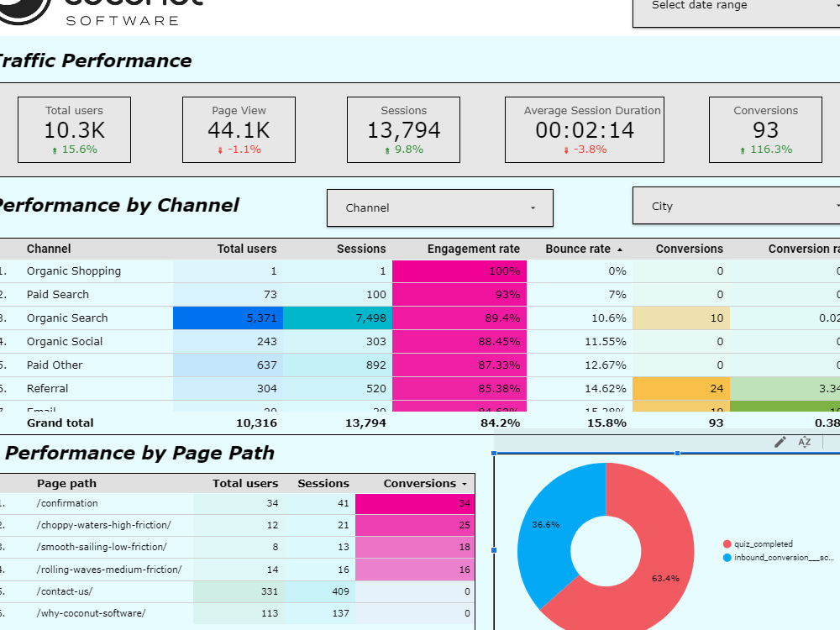840x630 pixels.
Task: Click the 24 conversions cell for Referral
Action: coord(681,389)
